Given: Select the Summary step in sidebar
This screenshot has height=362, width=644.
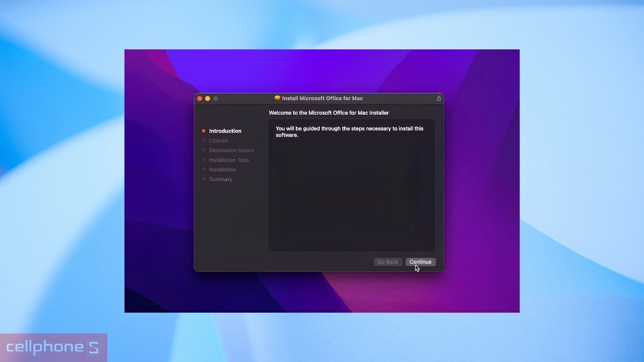Looking at the screenshot, I should [x=221, y=179].
